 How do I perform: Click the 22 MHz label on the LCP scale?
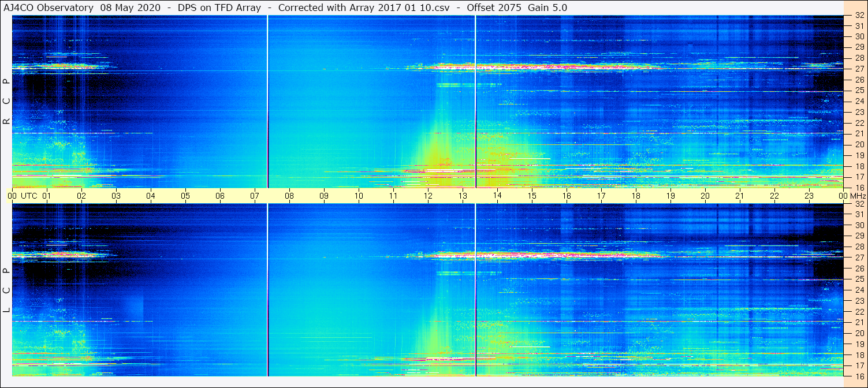click(859, 312)
